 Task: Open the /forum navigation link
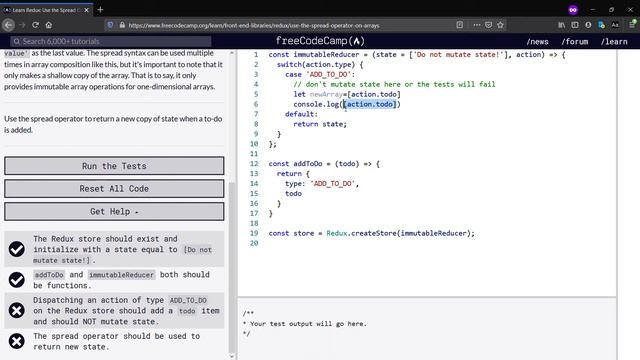click(575, 42)
